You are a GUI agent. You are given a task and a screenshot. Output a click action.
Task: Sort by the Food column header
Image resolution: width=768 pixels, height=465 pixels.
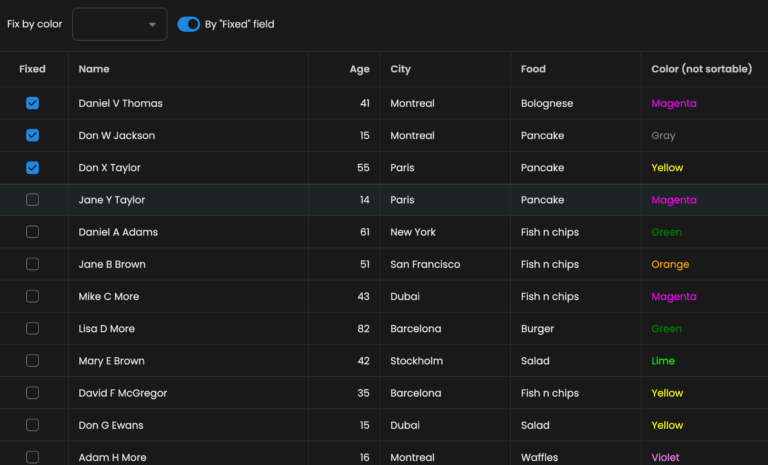click(533, 69)
